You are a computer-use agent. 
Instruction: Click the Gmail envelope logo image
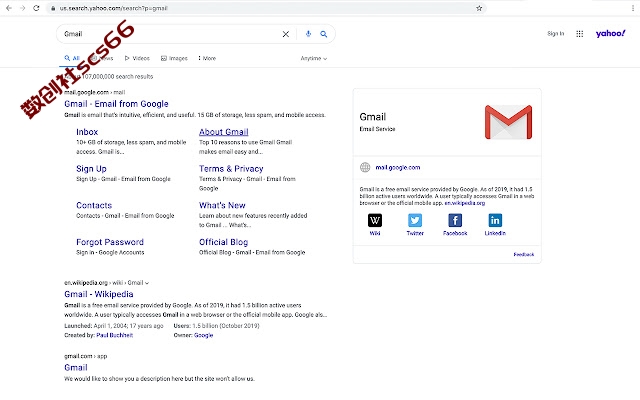(x=508, y=122)
